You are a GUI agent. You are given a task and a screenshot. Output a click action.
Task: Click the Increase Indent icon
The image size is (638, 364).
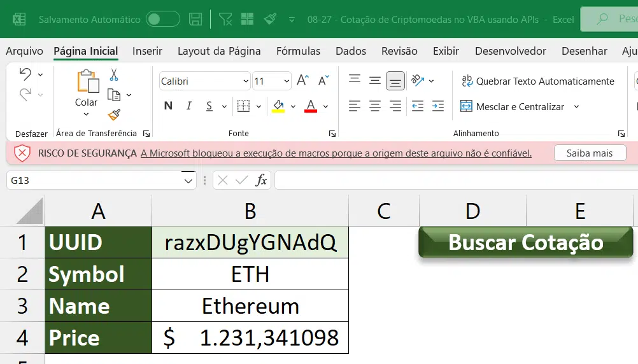pyautogui.click(x=437, y=106)
